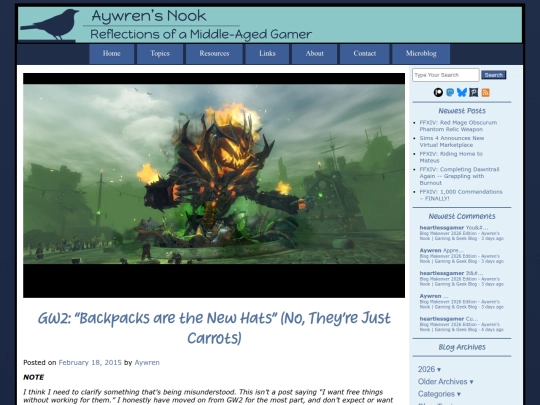Click the Search button
This screenshot has width=540, height=405.
[494, 75]
